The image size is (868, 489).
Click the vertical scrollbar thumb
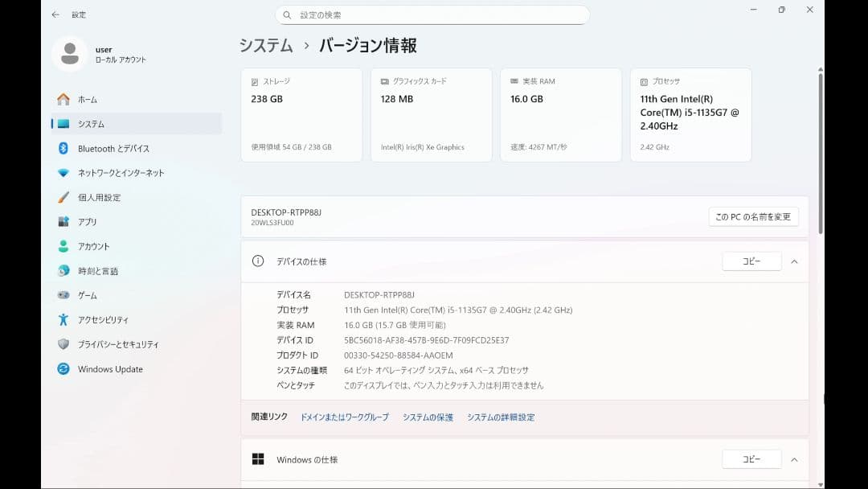821,153
